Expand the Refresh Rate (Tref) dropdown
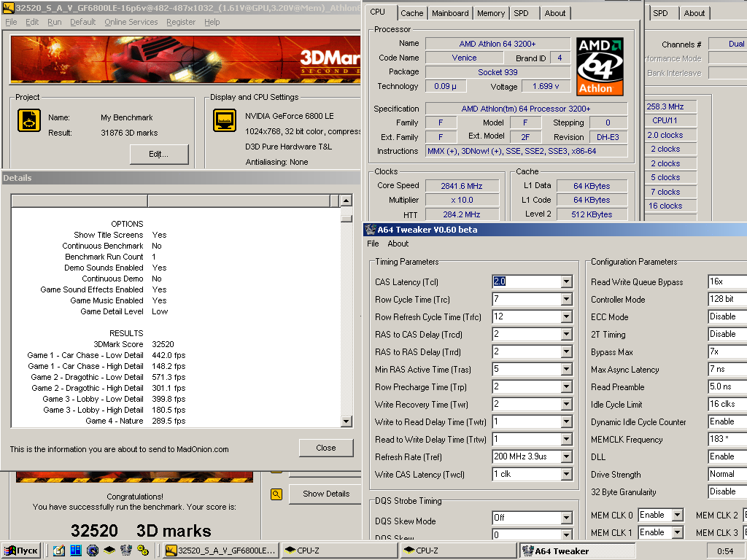 pos(566,457)
